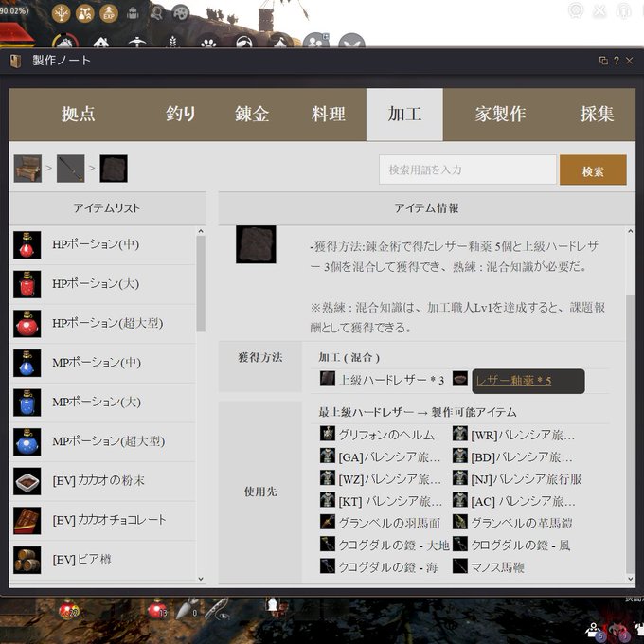644x644 pixels.
Task: Open [WZ]バレンシア旅... craftable item
Action: [x=390, y=479]
